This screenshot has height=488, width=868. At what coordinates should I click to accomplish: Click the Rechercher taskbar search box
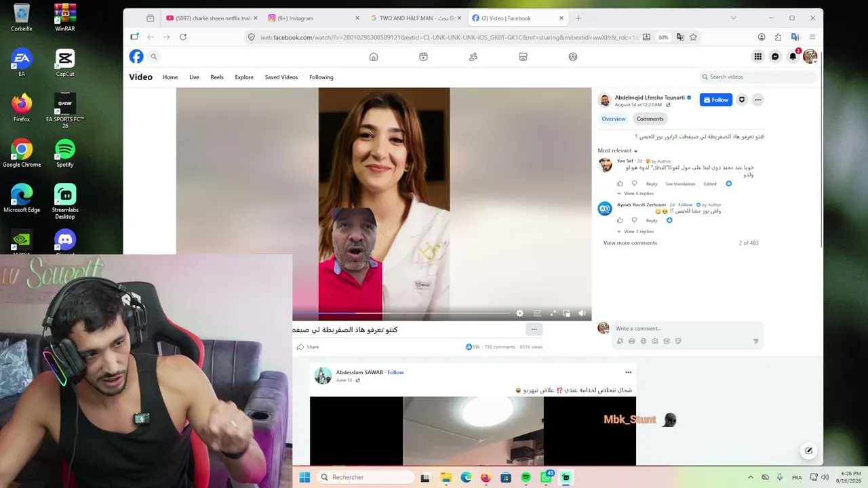tap(365, 477)
